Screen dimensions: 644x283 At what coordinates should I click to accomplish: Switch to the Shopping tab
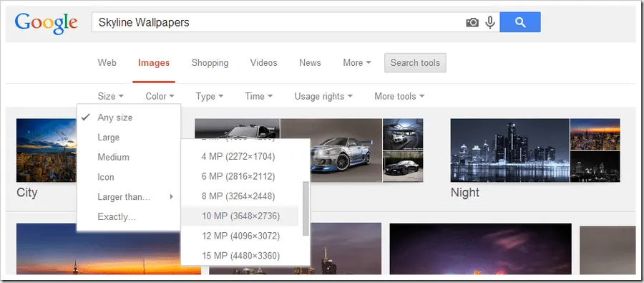(x=210, y=63)
